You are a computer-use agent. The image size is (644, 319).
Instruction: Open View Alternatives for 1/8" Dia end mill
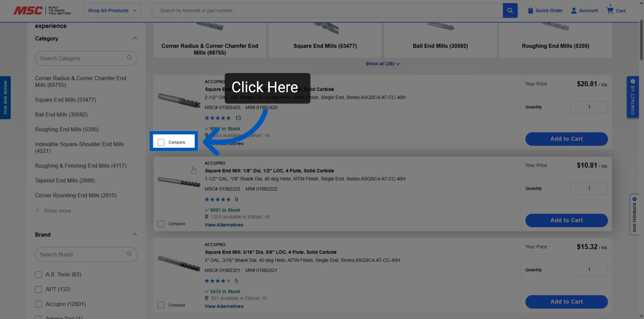pos(224,225)
